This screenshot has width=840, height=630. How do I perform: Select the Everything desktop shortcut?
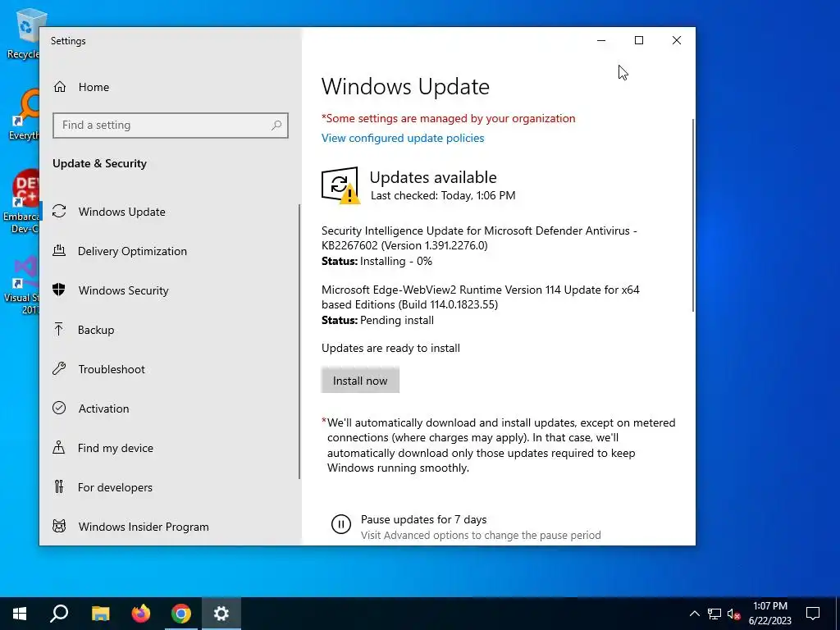tap(24, 115)
